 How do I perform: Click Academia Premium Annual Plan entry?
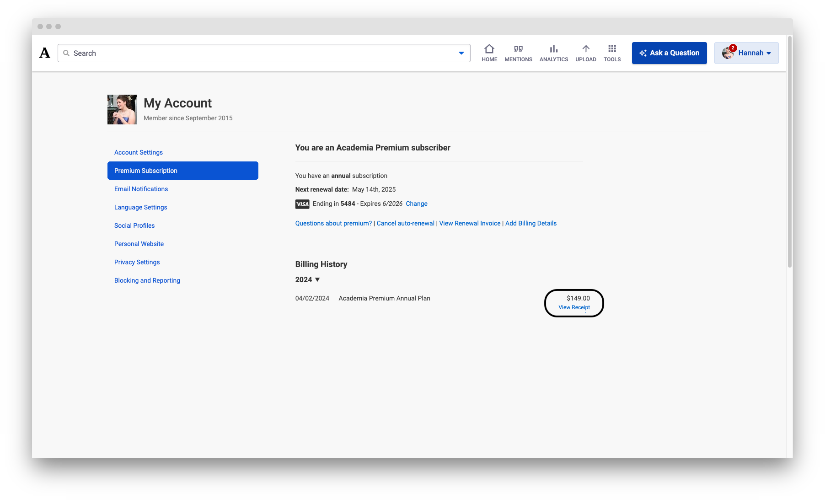(x=384, y=298)
